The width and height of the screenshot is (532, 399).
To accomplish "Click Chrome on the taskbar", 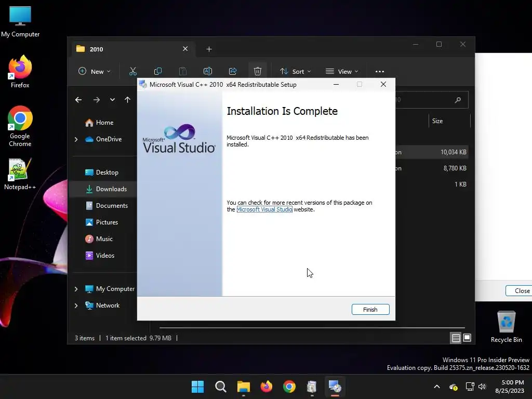I will point(289,387).
